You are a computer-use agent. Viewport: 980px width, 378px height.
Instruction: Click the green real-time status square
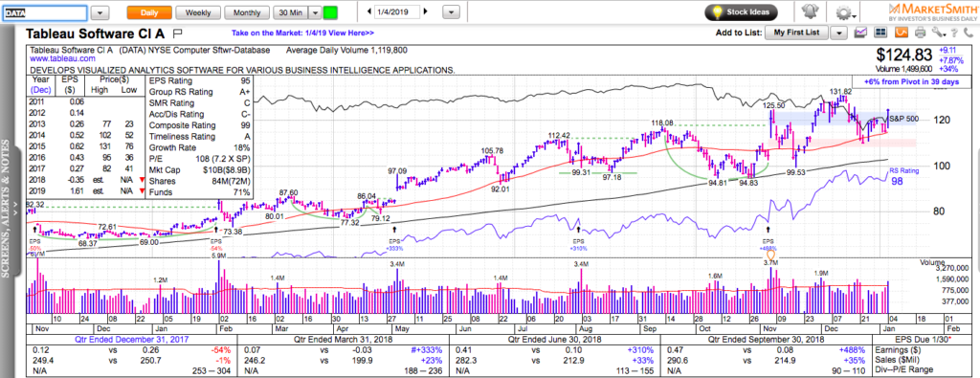coord(330,12)
